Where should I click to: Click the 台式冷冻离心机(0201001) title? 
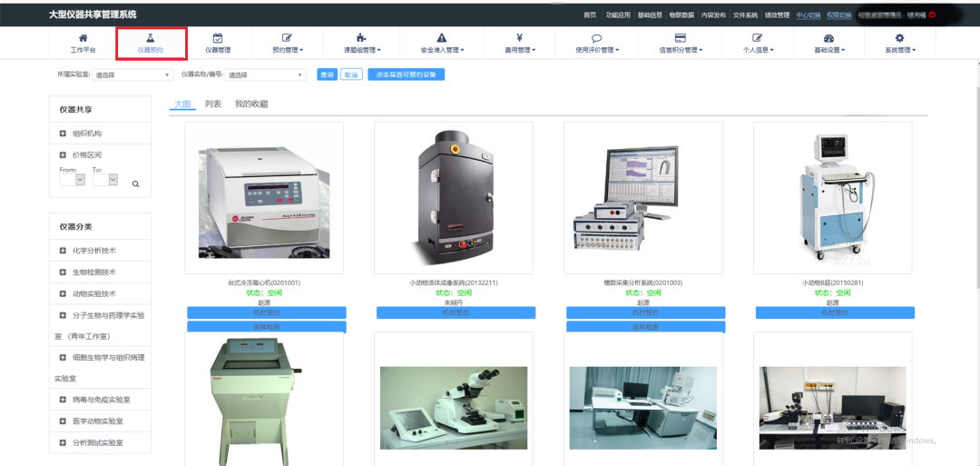click(x=265, y=283)
